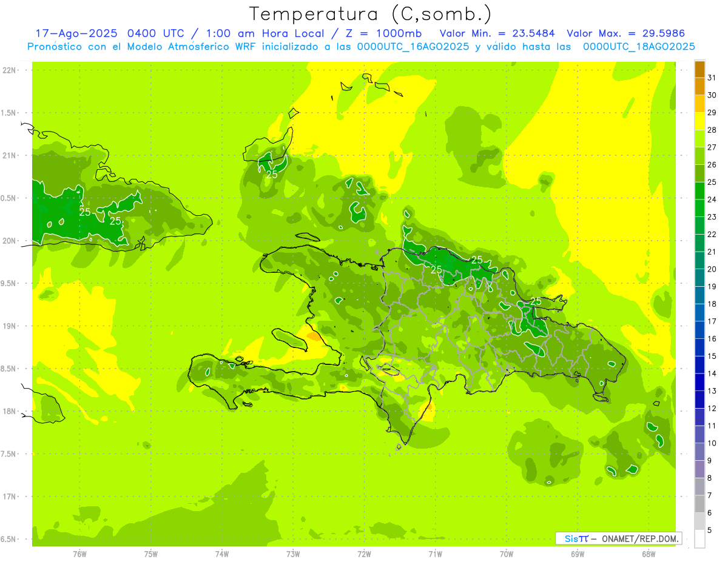Click the "Temperatura (C,somb.)" title

(x=370, y=14)
